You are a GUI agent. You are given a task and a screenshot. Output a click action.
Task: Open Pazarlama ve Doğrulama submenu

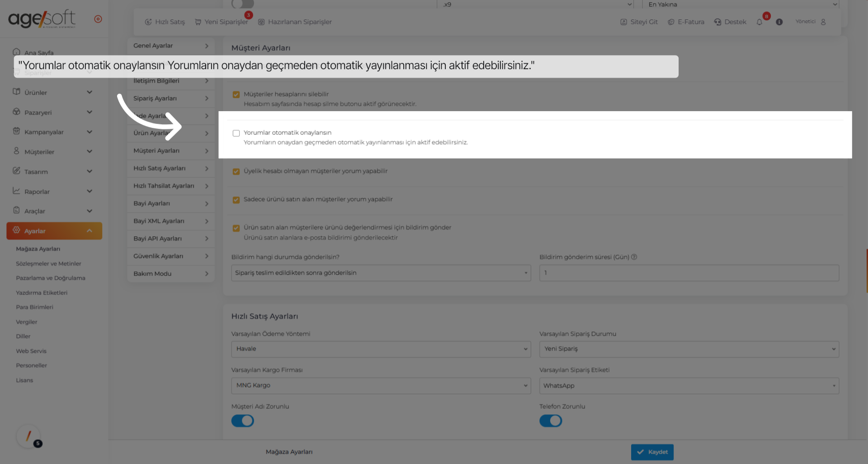point(51,278)
